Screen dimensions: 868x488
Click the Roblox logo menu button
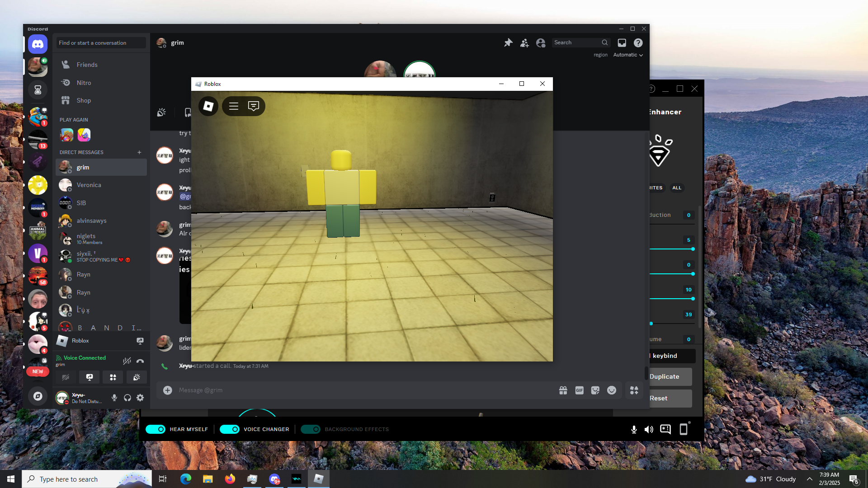208,106
